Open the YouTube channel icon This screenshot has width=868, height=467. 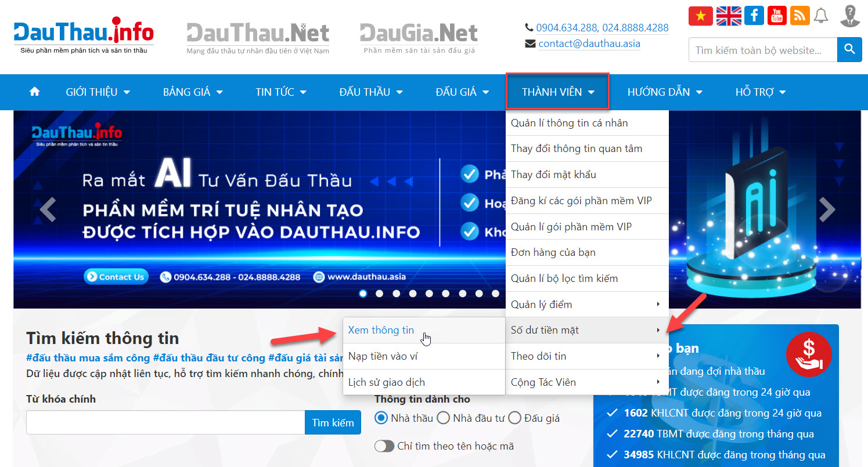pyautogui.click(x=777, y=16)
